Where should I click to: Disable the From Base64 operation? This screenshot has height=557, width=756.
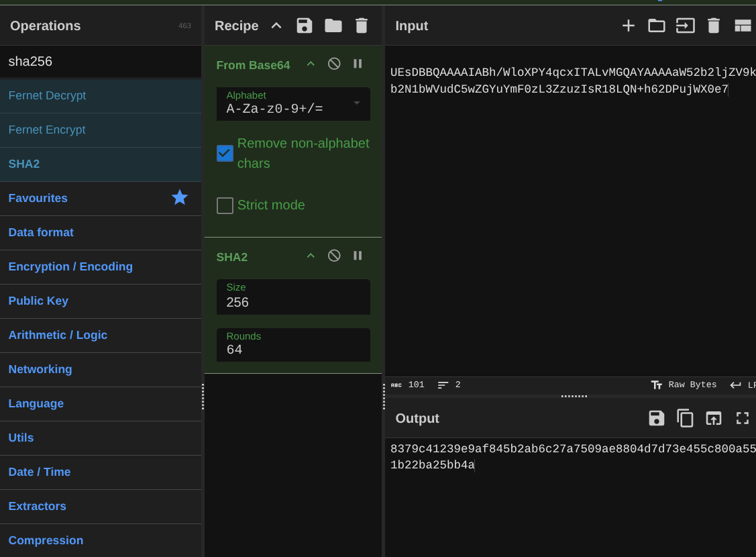334,64
